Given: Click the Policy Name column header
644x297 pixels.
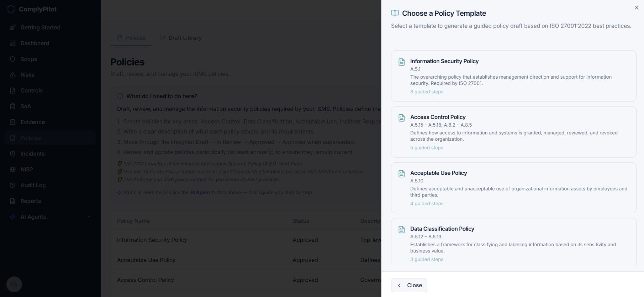Looking at the screenshot, I should tap(133, 221).
